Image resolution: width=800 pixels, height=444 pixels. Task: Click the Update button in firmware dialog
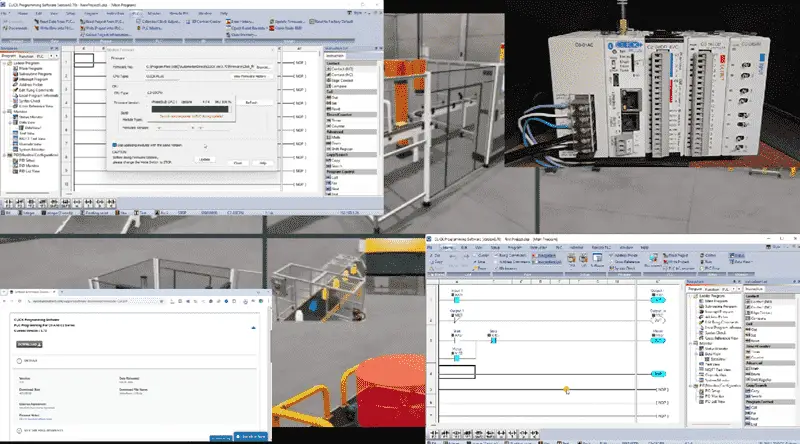(205, 159)
